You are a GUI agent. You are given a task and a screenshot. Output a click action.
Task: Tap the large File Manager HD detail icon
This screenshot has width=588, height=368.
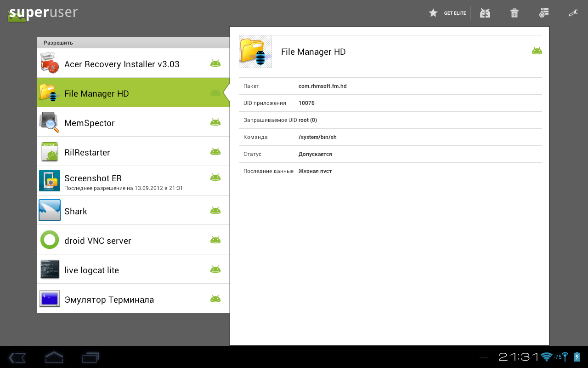(x=255, y=52)
